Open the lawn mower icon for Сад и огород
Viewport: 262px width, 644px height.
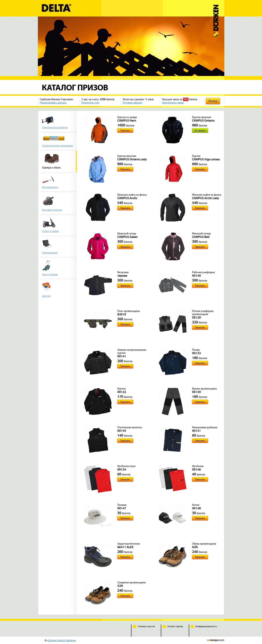[x=47, y=266]
